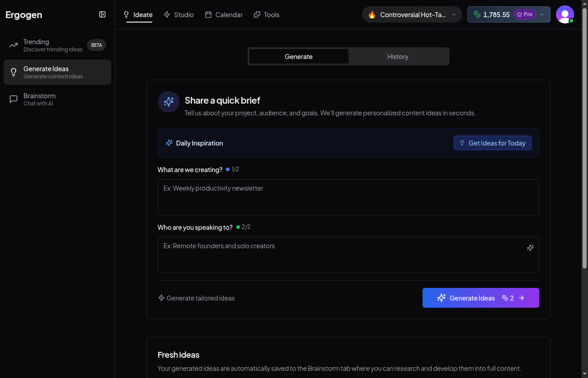Select the Generate segment toggle

[x=299, y=56]
